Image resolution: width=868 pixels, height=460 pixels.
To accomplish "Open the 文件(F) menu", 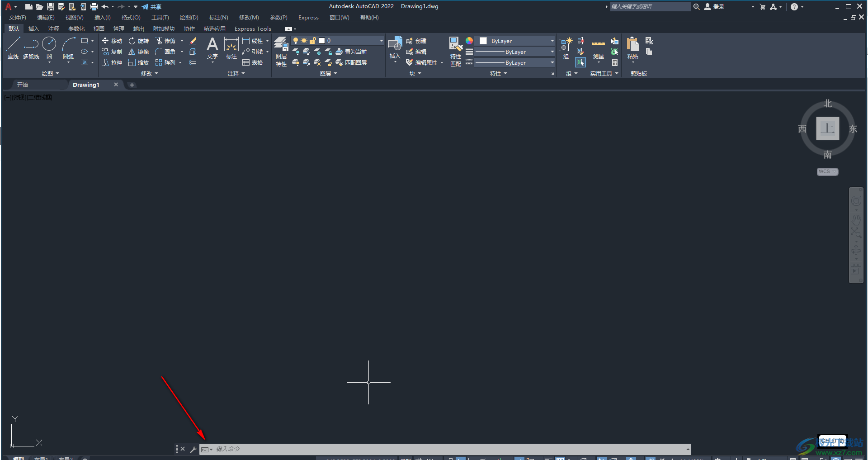I will (18, 18).
